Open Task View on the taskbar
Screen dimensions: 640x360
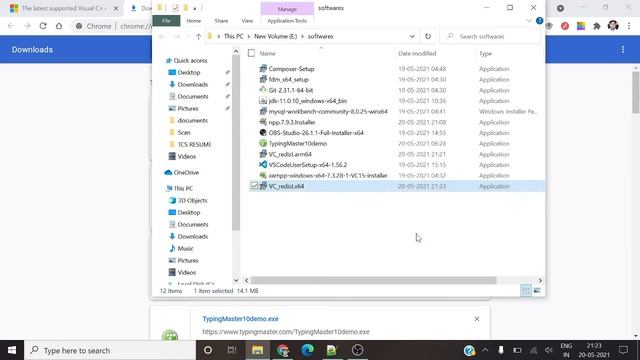(232, 350)
